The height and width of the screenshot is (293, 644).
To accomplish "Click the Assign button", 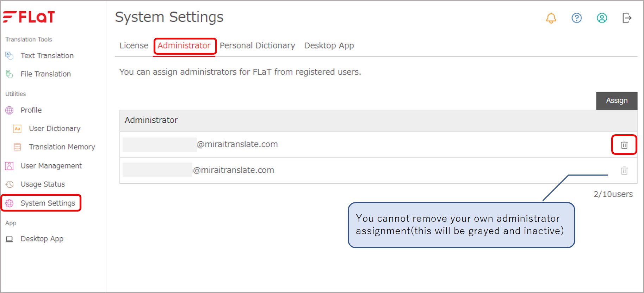I will 617,100.
